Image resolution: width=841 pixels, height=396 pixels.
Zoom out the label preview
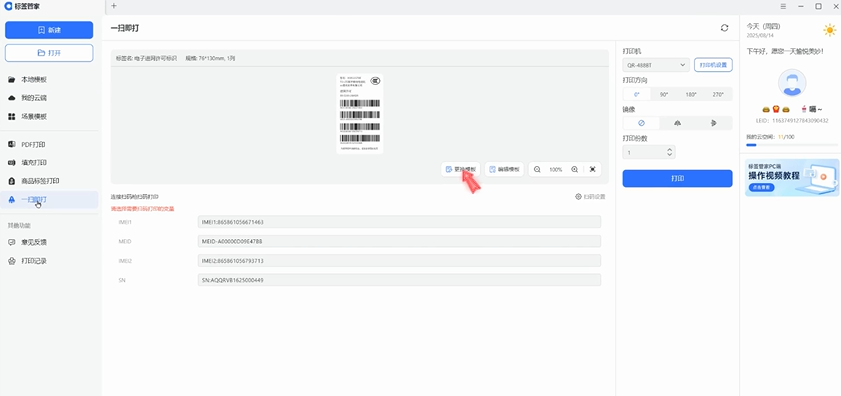pyautogui.click(x=537, y=169)
